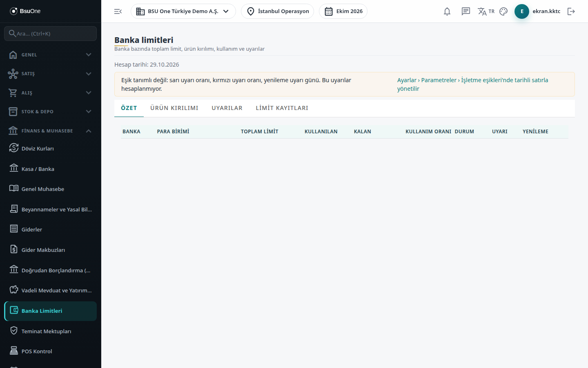
Task: Open Ekim 2026 period selector
Action: (x=343, y=11)
